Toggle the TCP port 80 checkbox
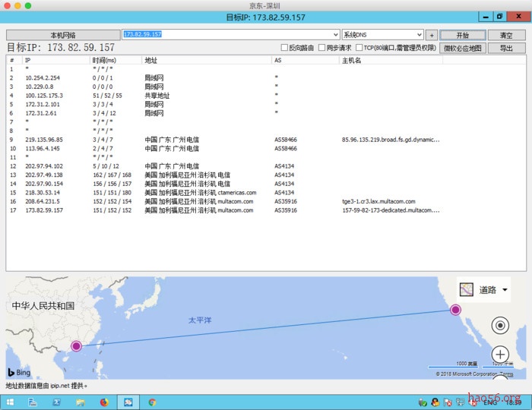532x410 pixels. [359, 47]
